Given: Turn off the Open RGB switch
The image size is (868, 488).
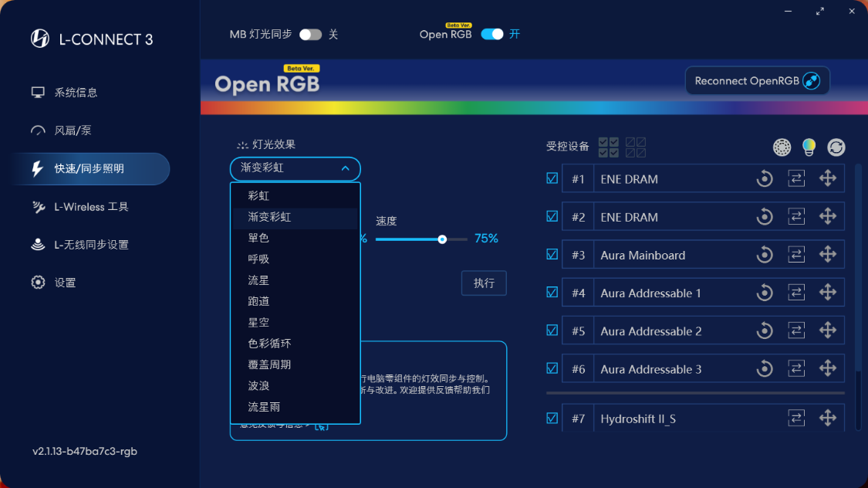Looking at the screenshot, I should (x=492, y=34).
